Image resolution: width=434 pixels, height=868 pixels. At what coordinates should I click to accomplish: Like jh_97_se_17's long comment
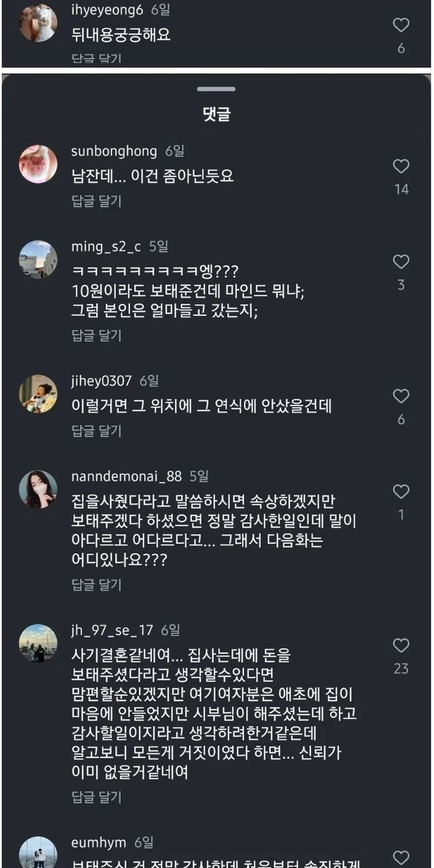click(x=401, y=646)
